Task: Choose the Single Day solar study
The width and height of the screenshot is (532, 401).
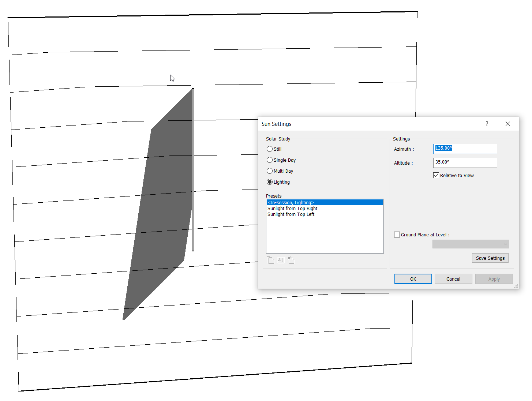Action: [x=270, y=160]
